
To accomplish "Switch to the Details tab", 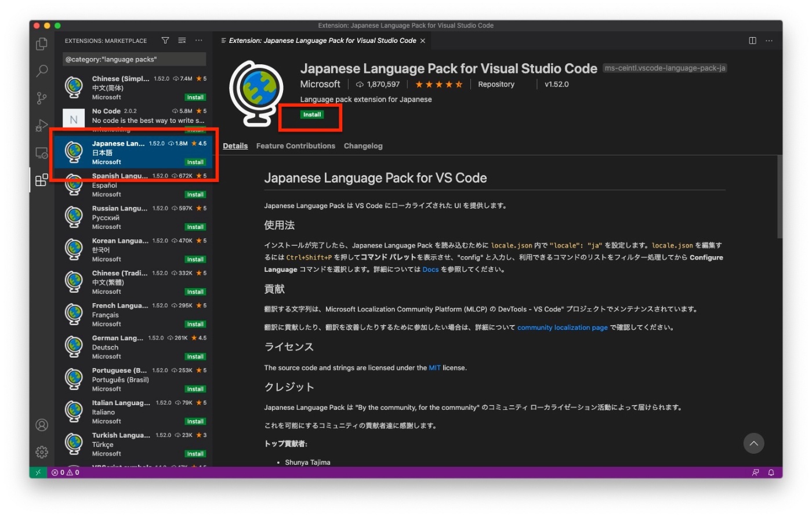I will pyautogui.click(x=235, y=146).
